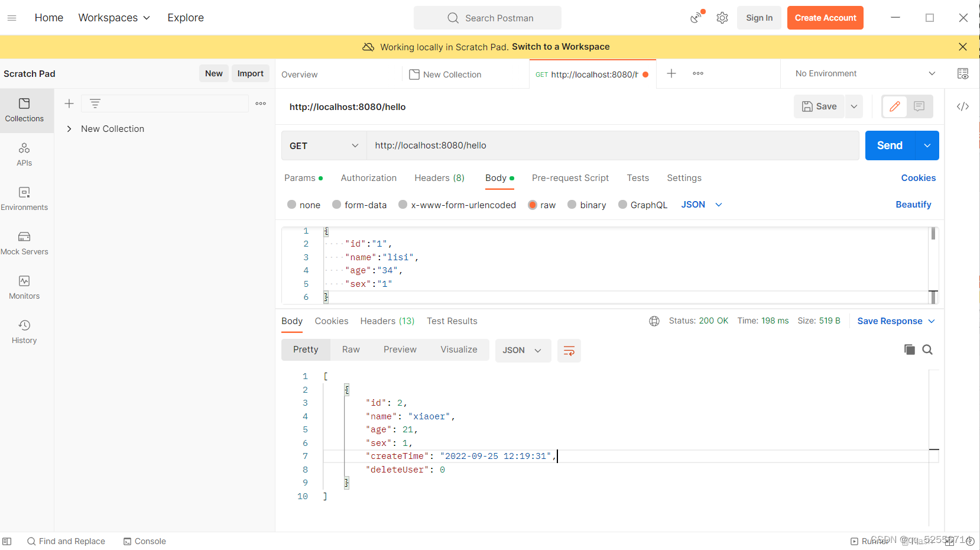
Task: Expand the New Collection tree item
Action: pos(69,129)
